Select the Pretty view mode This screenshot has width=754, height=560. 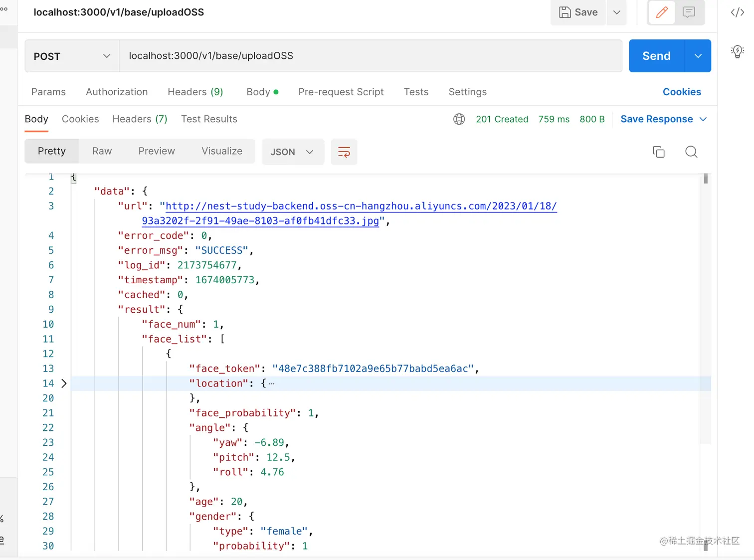[52, 151]
